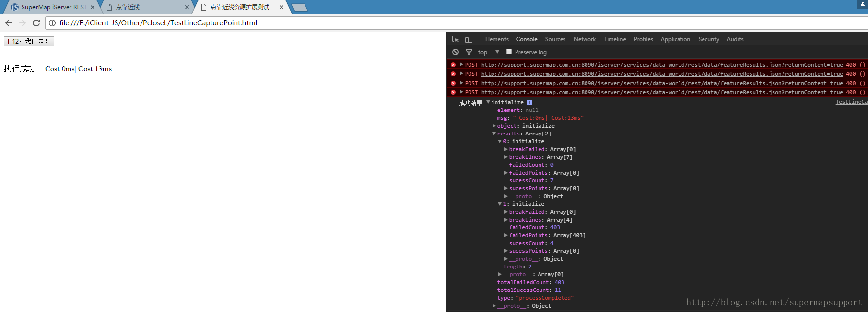Image resolution: width=868 pixels, height=312 pixels.
Task: Expand failedPoints: Array[403]
Action: pyautogui.click(x=506, y=235)
